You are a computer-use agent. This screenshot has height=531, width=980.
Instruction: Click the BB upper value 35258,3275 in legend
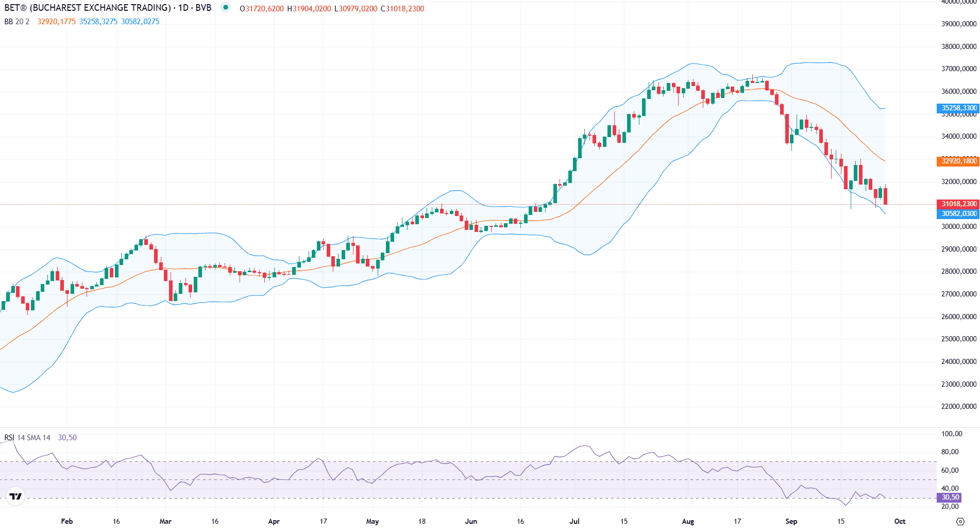tap(98, 22)
